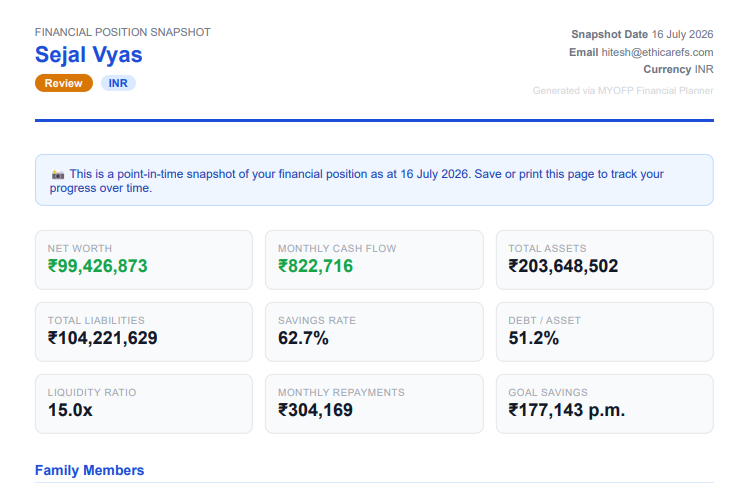Screen dimensions: 751x483
Task: Click the Monthly Repayments value ₹304,169
Action: click(x=315, y=410)
